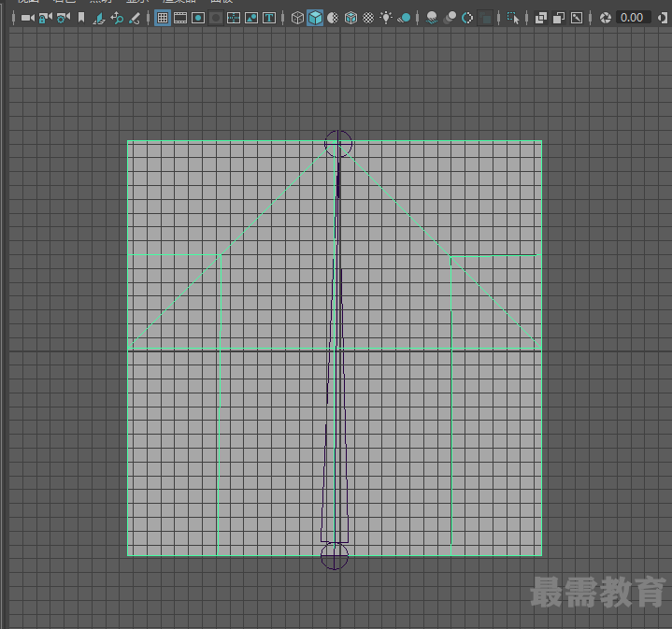
Task: Toggle the Safe Title icon
Action: (269, 18)
